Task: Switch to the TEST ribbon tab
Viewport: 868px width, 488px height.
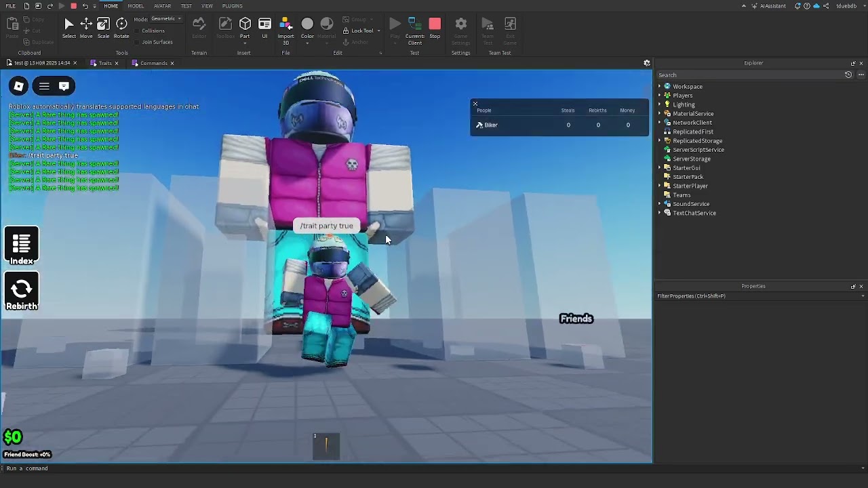Action: click(186, 5)
